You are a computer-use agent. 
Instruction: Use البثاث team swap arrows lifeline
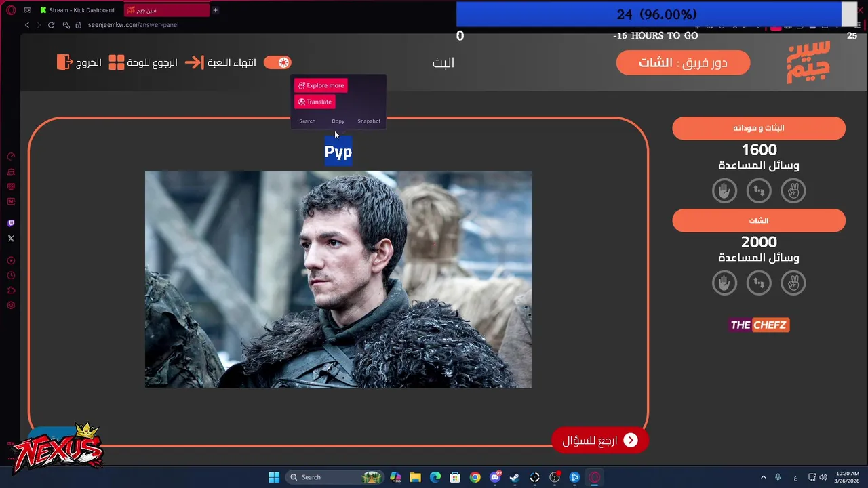coord(759,190)
